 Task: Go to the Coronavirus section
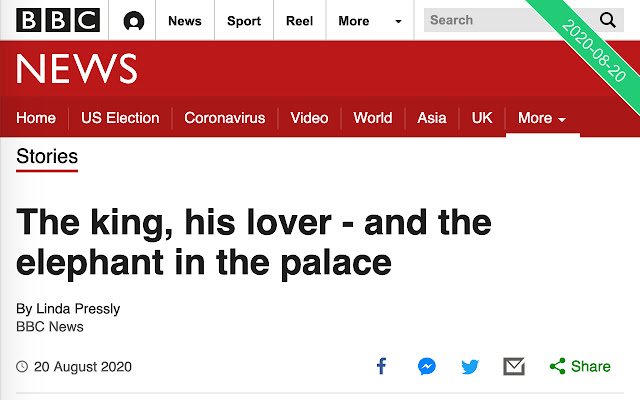225,118
